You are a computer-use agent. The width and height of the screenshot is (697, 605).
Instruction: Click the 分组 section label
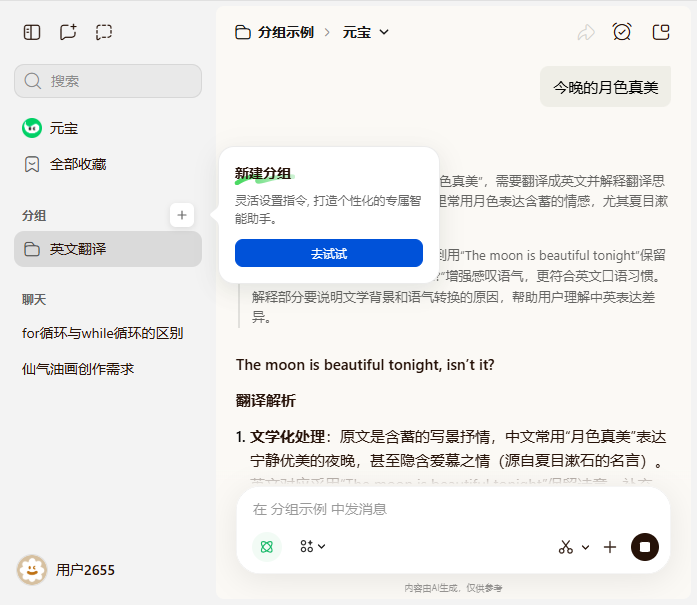pyautogui.click(x=34, y=216)
